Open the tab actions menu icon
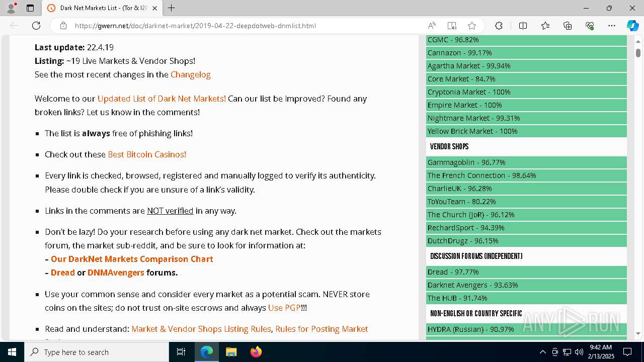The height and width of the screenshot is (362, 644). [x=30, y=8]
